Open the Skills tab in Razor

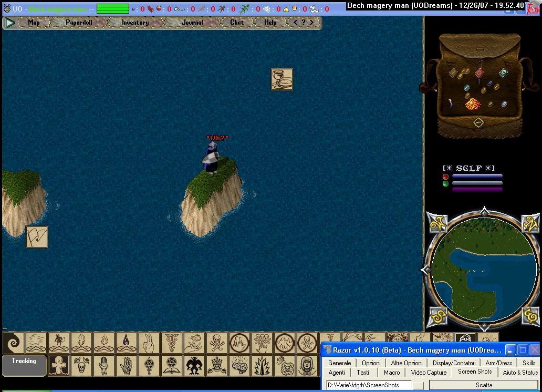[x=528, y=363]
